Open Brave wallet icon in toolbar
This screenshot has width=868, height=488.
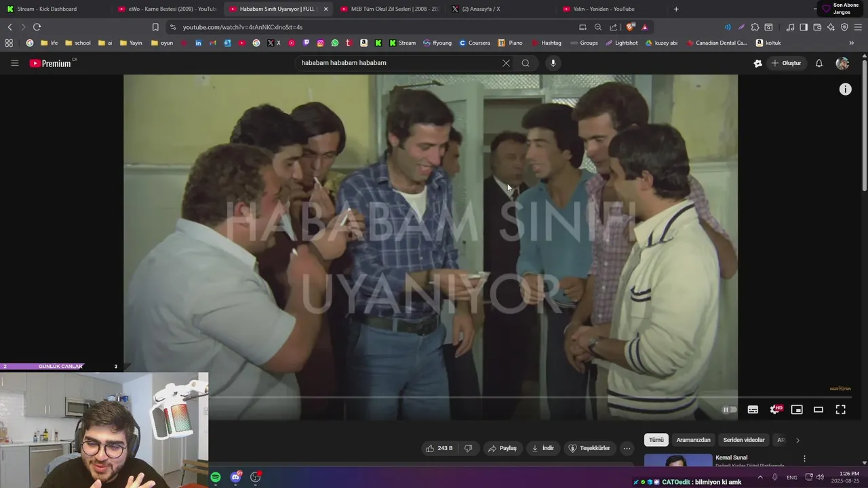[x=817, y=27]
